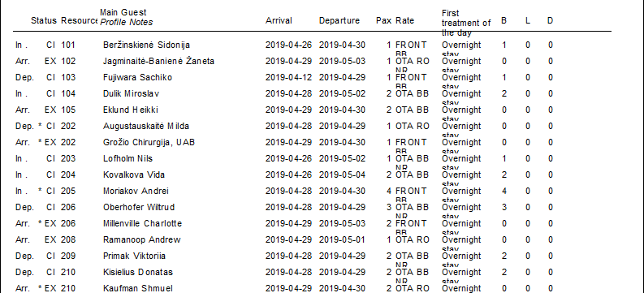Select guest name Beržinskienė Sidonija

(x=146, y=45)
